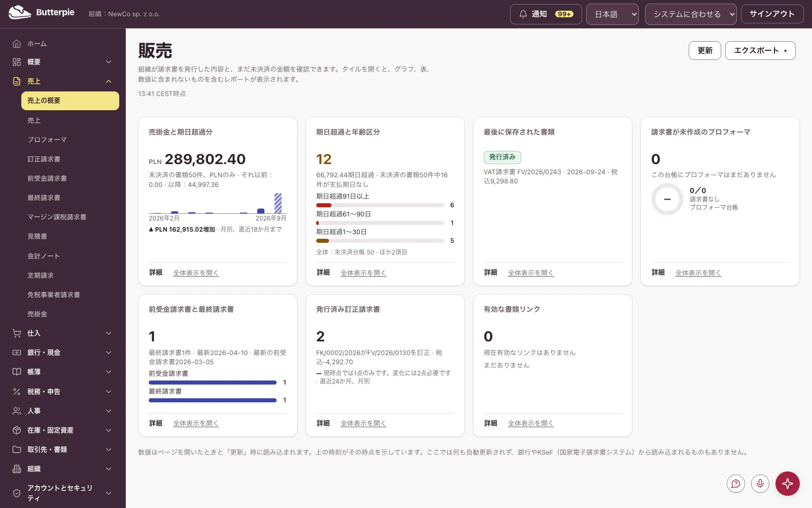
Task: Click the 更新 refresh button
Action: point(704,50)
